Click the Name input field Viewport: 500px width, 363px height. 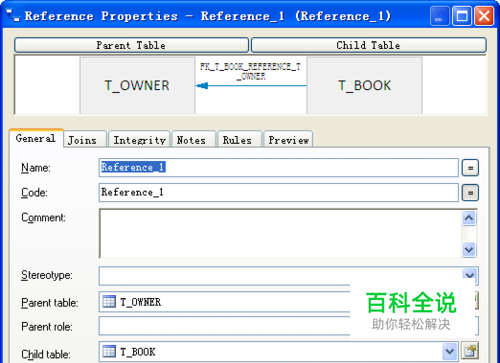click(x=279, y=167)
